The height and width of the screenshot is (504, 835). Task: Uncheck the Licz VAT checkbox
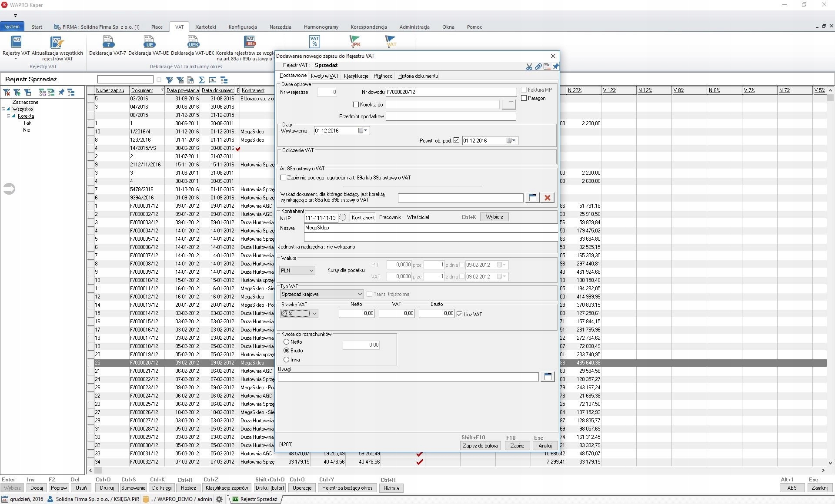(x=459, y=315)
